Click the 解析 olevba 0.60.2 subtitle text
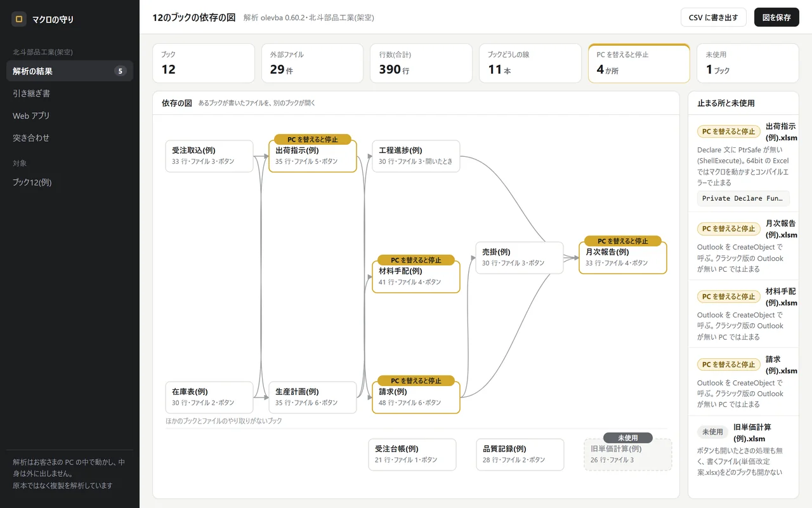Viewport: 812px width, 508px height. pyautogui.click(x=309, y=18)
